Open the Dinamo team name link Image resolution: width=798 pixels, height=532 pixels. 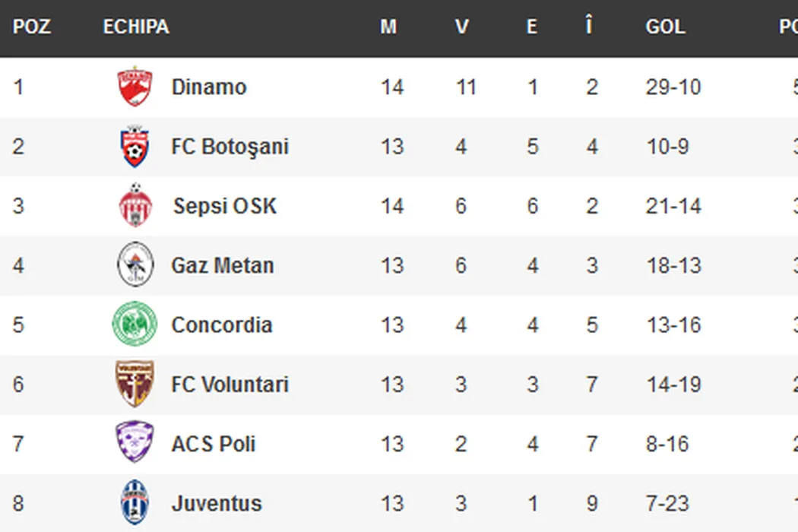click(209, 87)
